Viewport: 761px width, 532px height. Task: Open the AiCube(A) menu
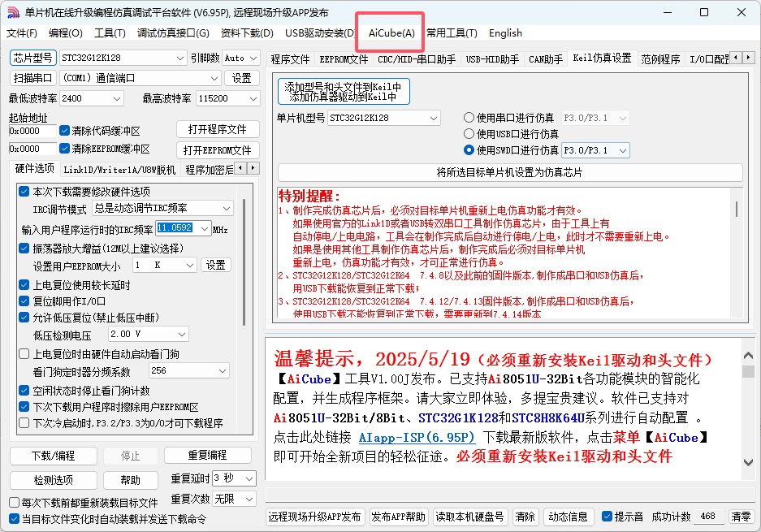(391, 33)
